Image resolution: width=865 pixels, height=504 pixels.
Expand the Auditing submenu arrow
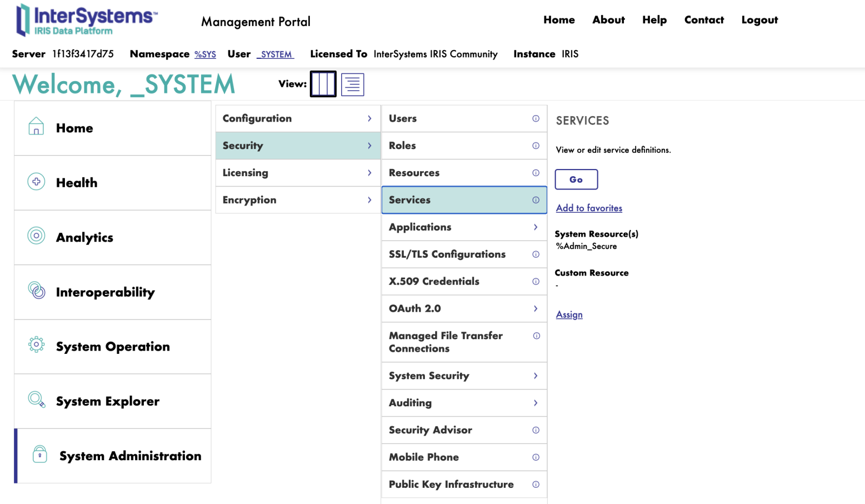coord(535,403)
